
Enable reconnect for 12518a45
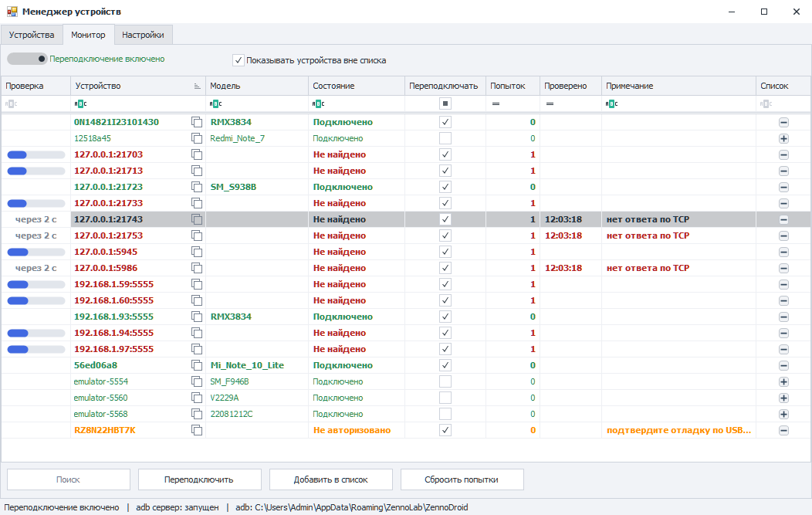pos(445,138)
